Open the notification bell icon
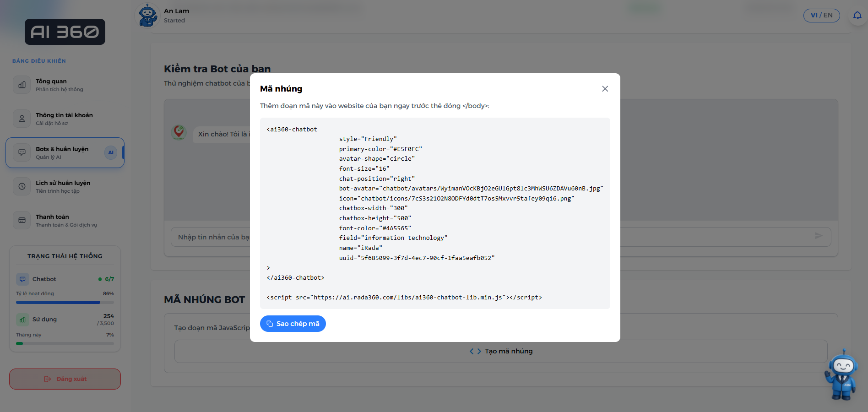The width and height of the screenshot is (868, 412). pyautogui.click(x=857, y=16)
